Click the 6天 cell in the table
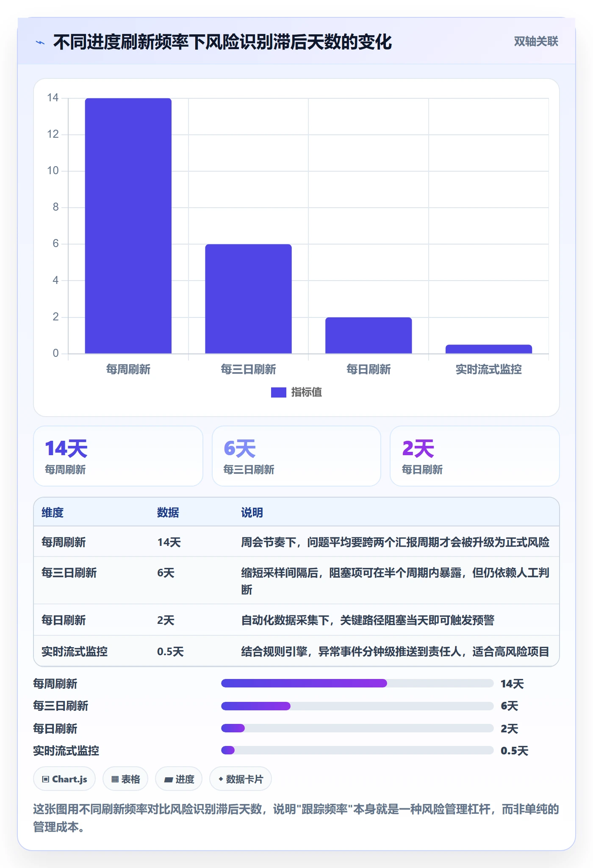The image size is (593, 868). 166,573
